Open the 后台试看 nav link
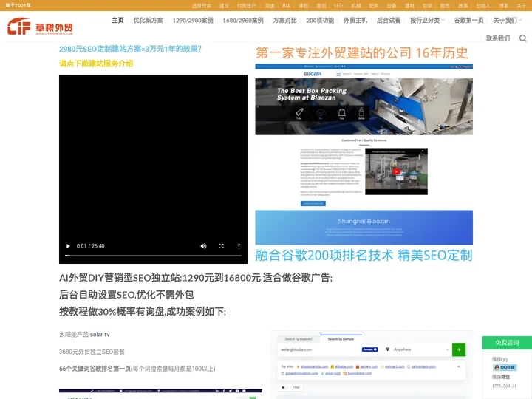The image size is (532, 399). click(x=389, y=21)
